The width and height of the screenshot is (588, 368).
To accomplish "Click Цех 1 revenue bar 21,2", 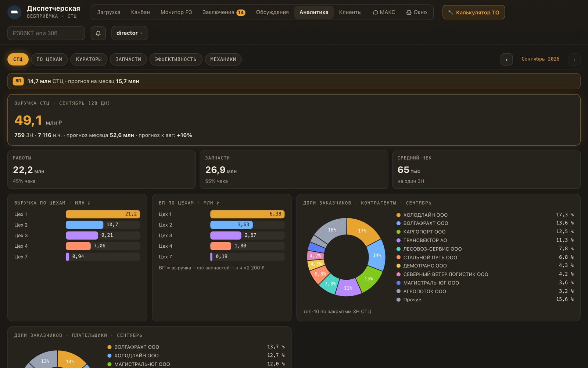I will (103, 214).
